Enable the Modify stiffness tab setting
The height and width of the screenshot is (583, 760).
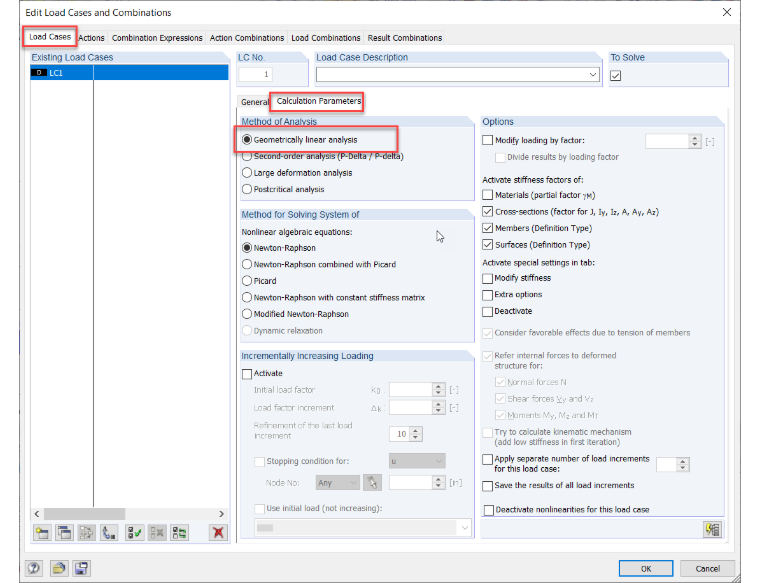[x=488, y=278]
